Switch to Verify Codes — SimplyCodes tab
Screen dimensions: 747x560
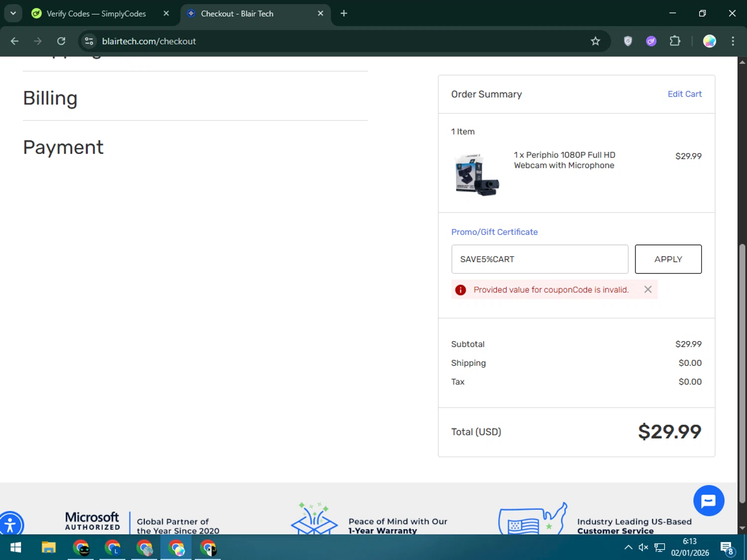[96, 13]
